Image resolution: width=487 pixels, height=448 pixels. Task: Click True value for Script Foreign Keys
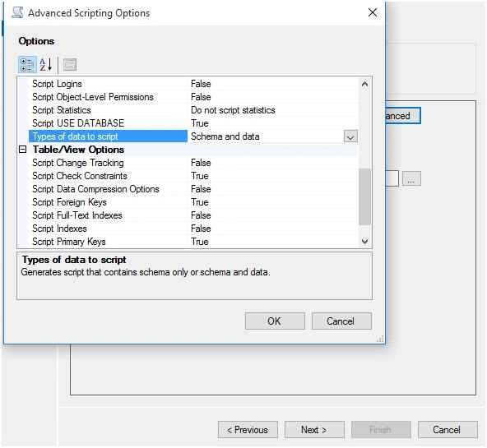[x=200, y=202]
